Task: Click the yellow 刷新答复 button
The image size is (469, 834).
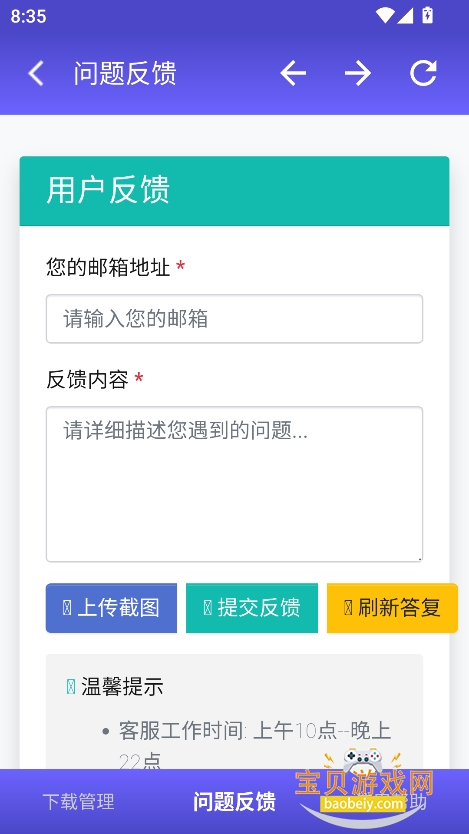Action: (x=392, y=608)
